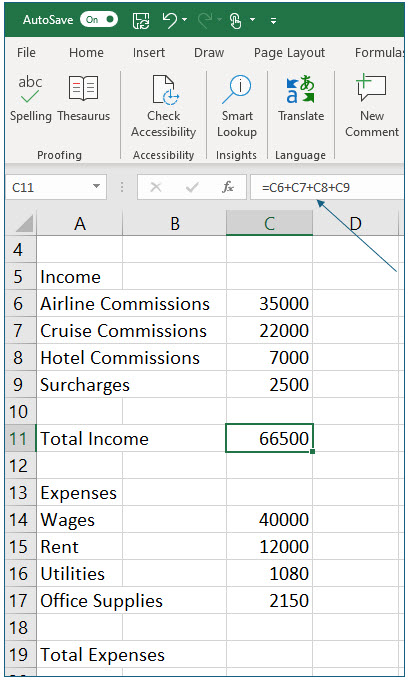Click the greyed-out Redo arrow icon
Image resolution: width=410 pixels, height=682 pixels.
point(205,20)
